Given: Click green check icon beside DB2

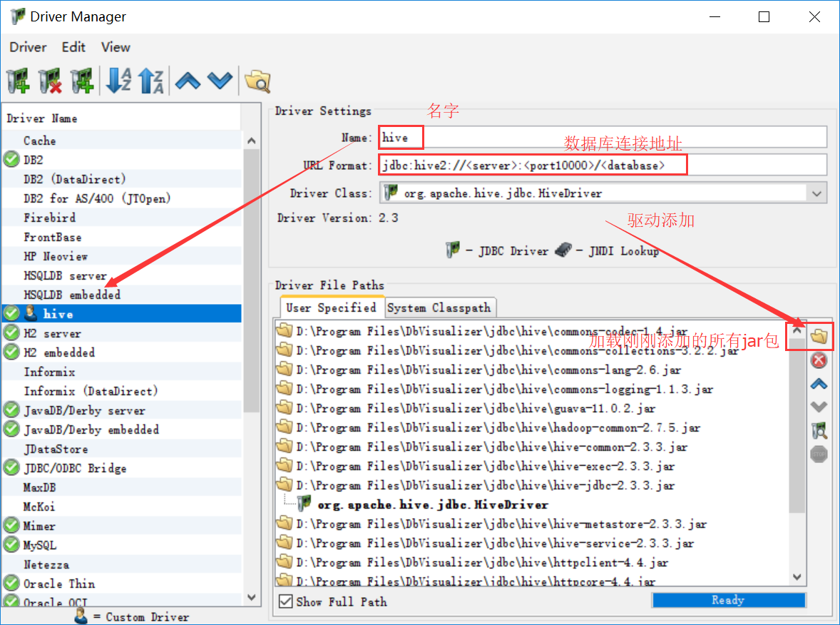Looking at the screenshot, I should 11,159.
